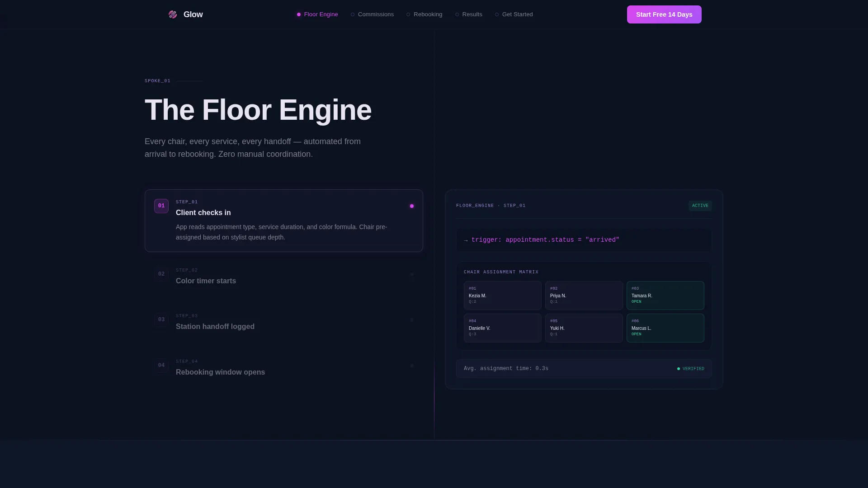
Task: Open the Rebooking nav item
Action: coord(425,14)
